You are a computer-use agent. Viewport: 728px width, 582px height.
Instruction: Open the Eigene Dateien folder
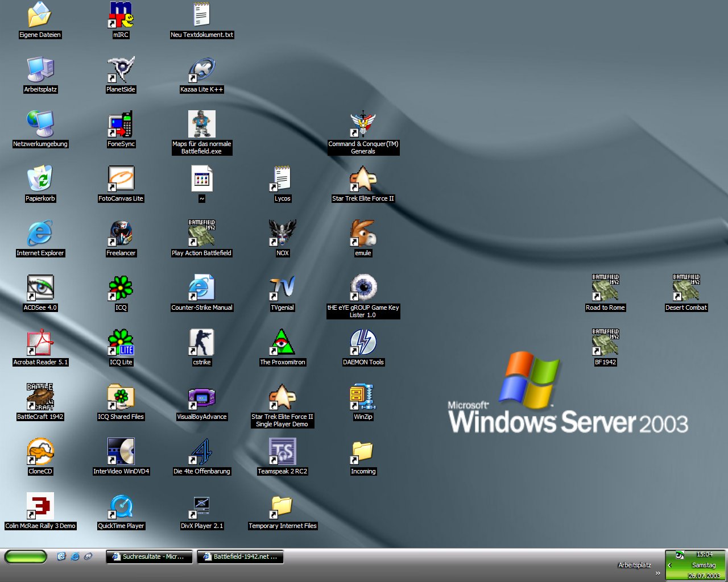click(x=40, y=15)
